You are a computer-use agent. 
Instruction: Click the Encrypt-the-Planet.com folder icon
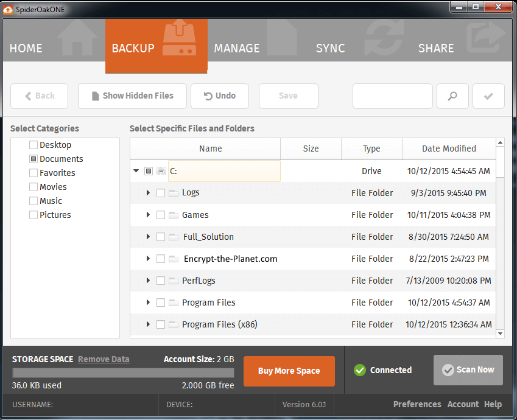click(174, 259)
